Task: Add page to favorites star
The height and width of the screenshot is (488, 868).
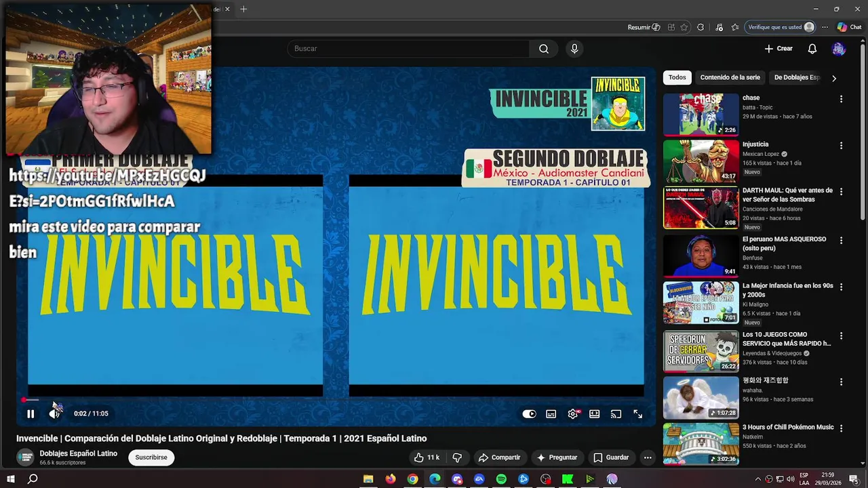Action: pyautogui.click(x=684, y=27)
